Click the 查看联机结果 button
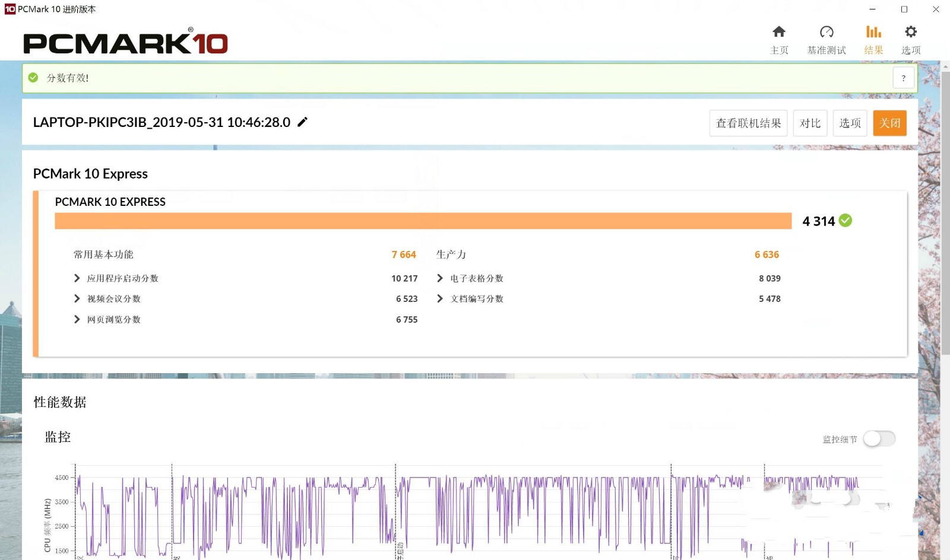This screenshot has height=560, width=950. click(x=748, y=123)
